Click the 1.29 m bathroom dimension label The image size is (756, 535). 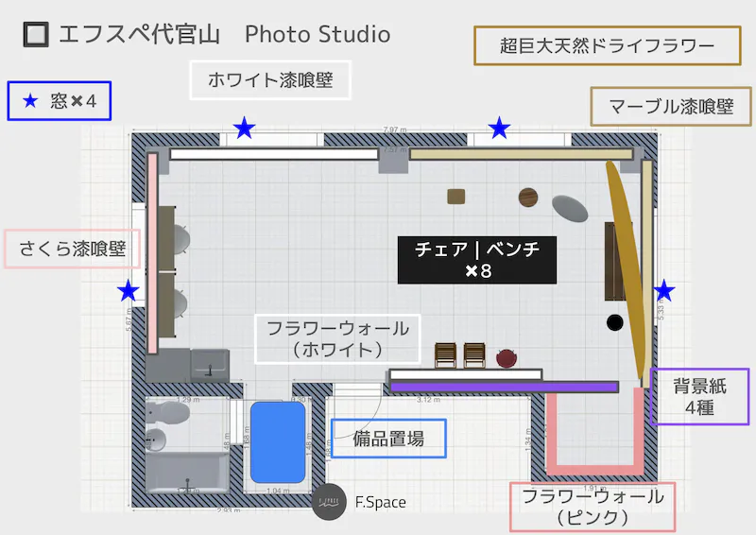pos(188,400)
